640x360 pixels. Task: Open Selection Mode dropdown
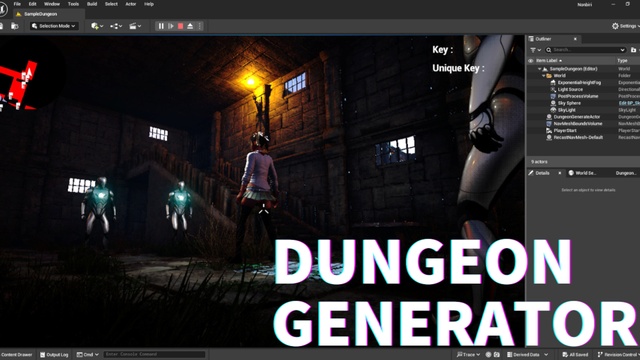pyautogui.click(x=54, y=26)
